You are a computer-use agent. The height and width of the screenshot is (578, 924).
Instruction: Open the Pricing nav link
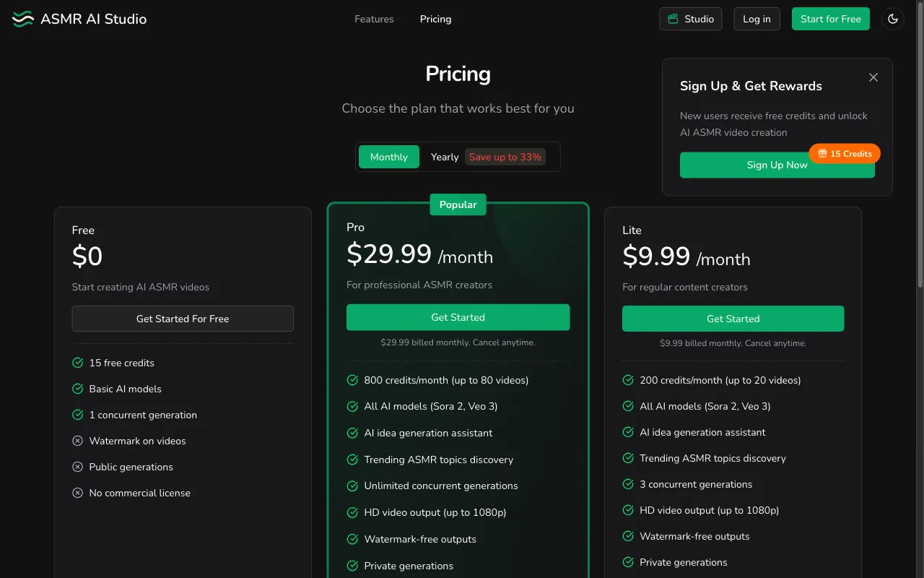435,19
